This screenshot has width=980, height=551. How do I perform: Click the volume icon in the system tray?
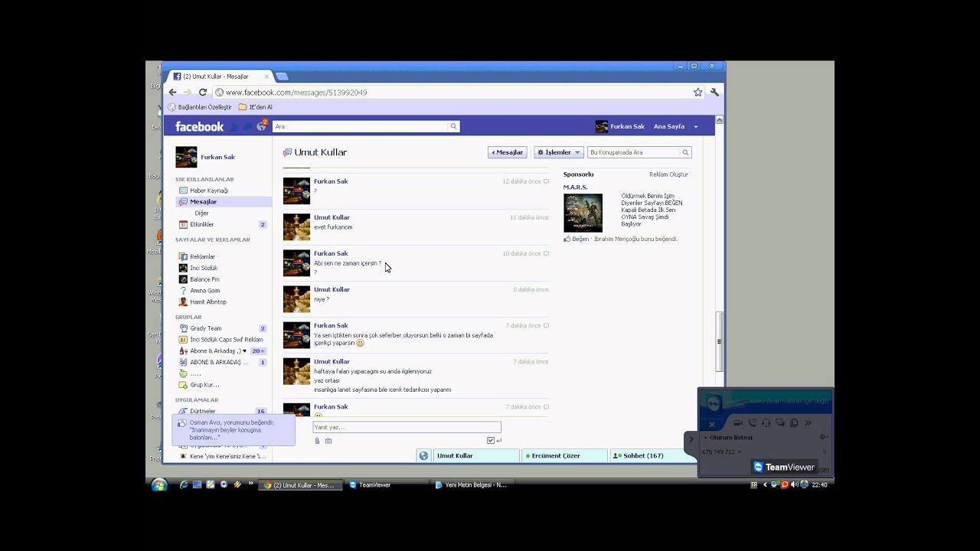[794, 484]
